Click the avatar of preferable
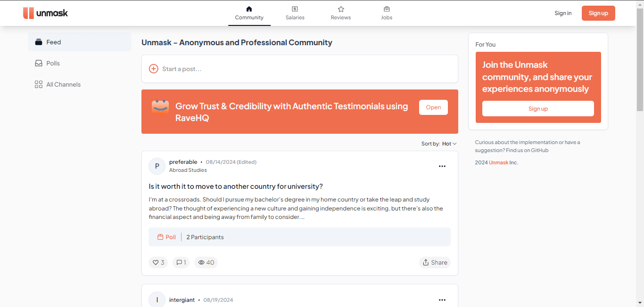This screenshot has width=644, height=307. point(157,166)
